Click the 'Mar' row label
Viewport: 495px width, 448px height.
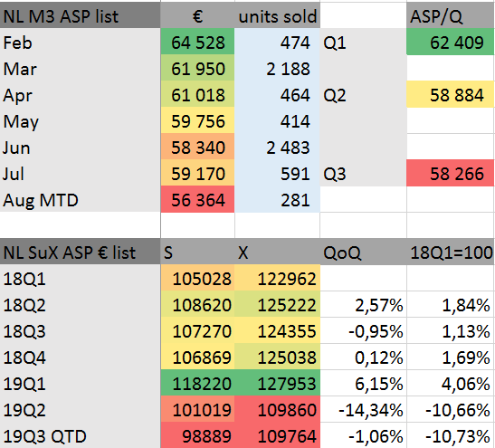click(81, 68)
